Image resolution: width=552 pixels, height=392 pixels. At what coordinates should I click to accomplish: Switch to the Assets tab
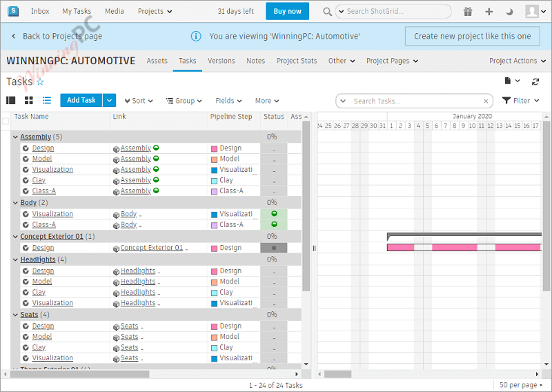pyautogui.click(x=157, y=61)
